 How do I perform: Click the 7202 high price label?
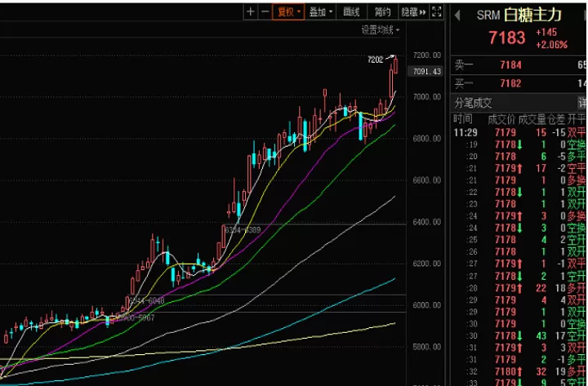[x=376, y=60]
